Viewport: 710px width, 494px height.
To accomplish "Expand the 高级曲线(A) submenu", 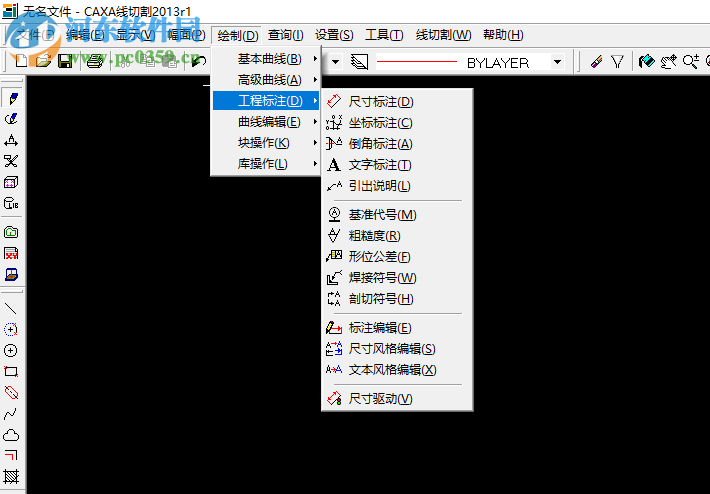I will [266, 80].
